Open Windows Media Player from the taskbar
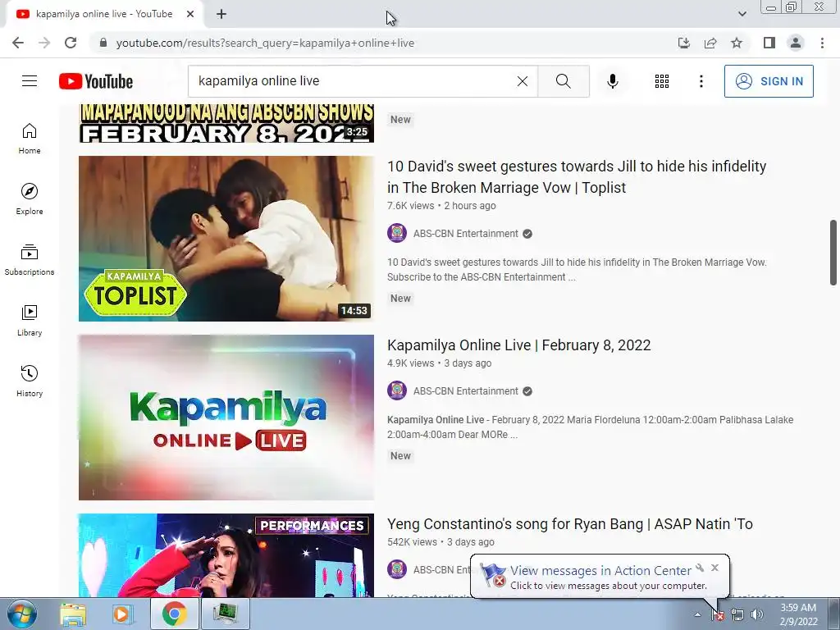The height and width of the screenshot is (630, 840). click(122, 614)
